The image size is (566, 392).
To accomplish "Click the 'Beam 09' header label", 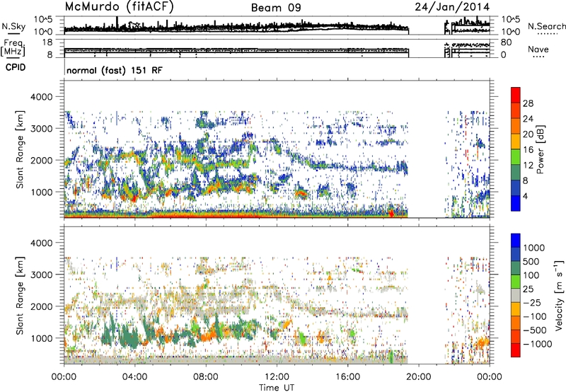I will pos(276,8).
